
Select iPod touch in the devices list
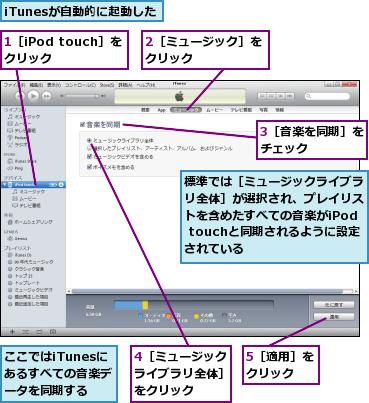[x=33, y=185]
